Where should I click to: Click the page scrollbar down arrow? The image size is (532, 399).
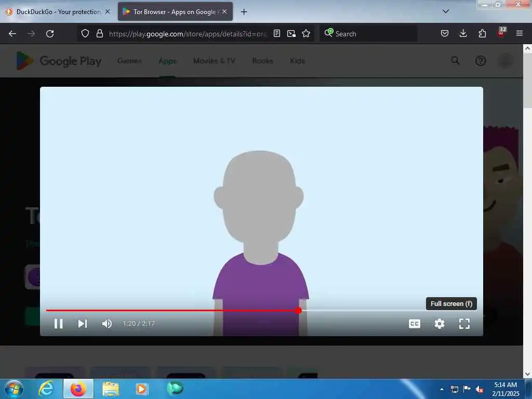pos(527,374)
